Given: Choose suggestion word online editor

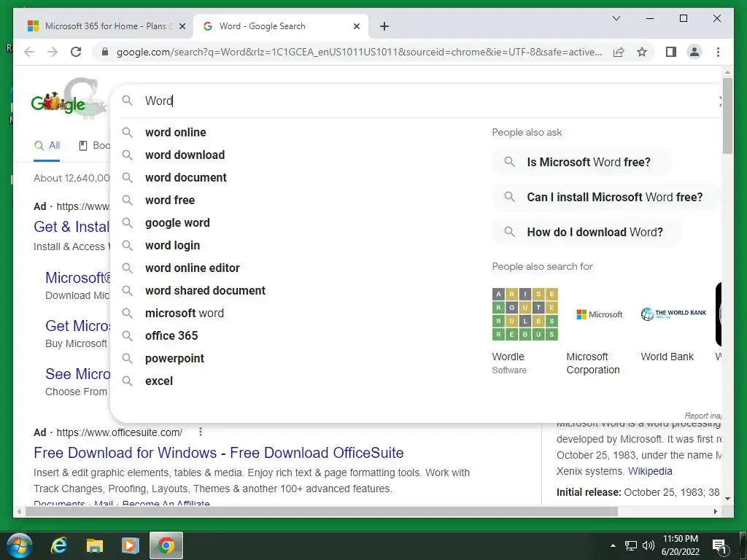Looking at the screenshot, I should pyautogui.click(x=192, y=268).
